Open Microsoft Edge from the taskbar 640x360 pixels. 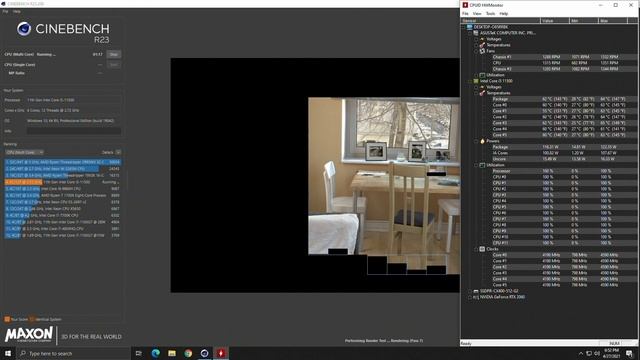coord(156,353)
